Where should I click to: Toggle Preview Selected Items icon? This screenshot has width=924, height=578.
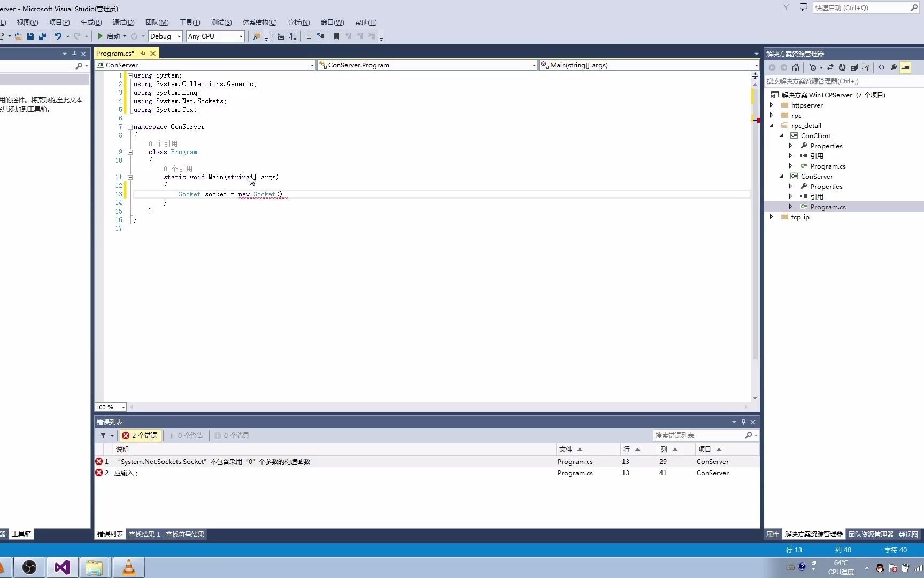point(905,67)
